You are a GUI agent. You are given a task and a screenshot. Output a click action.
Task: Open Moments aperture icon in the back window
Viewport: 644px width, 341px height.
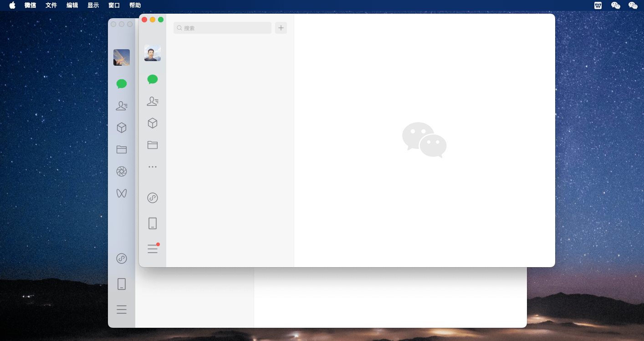pyautogui.click(x=122, y=171)
